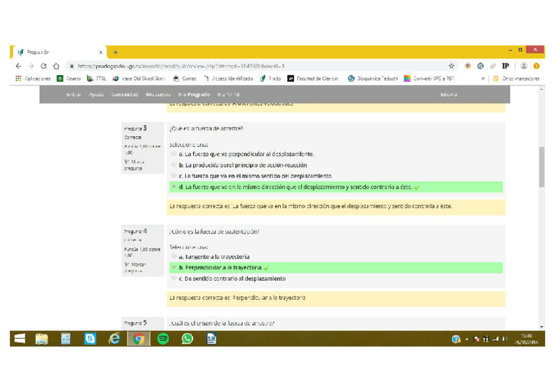Image resolution: width=555 pixels, height=392 pixels.
Task: Click the Internet Explorer taskbar icon
Action: pyautogui.click(x=115, y=338)
